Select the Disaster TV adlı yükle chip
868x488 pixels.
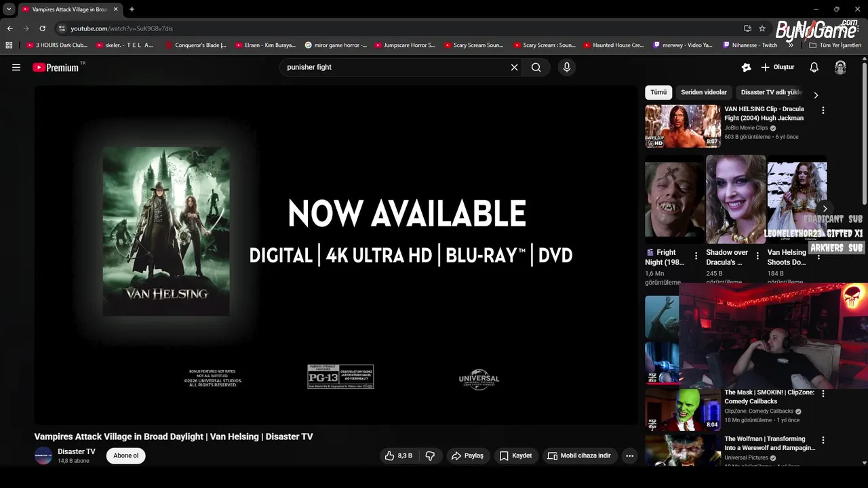(x=771, y=92)
